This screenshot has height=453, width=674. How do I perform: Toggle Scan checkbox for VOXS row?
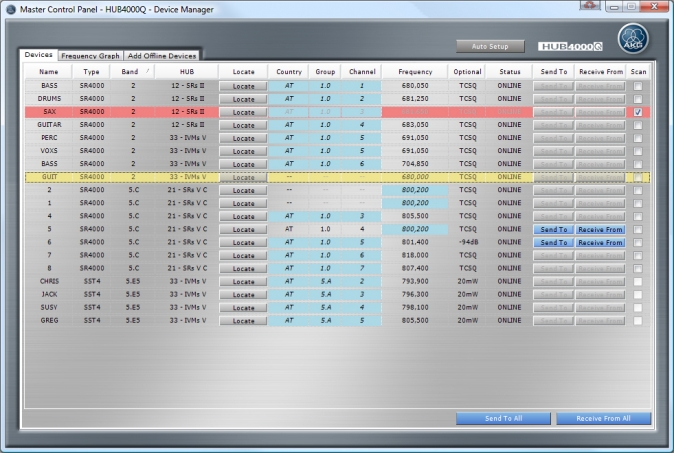pyautogui.click(x=638, y=151)
